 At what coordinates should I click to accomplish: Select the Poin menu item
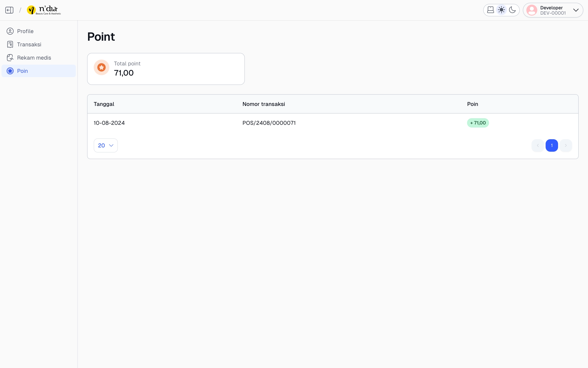coord(39,71)
